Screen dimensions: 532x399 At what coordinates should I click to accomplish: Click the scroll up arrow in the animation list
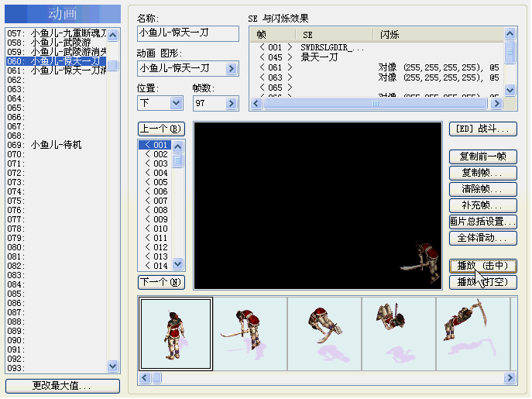pyautogui.click(x=113, y=35)
